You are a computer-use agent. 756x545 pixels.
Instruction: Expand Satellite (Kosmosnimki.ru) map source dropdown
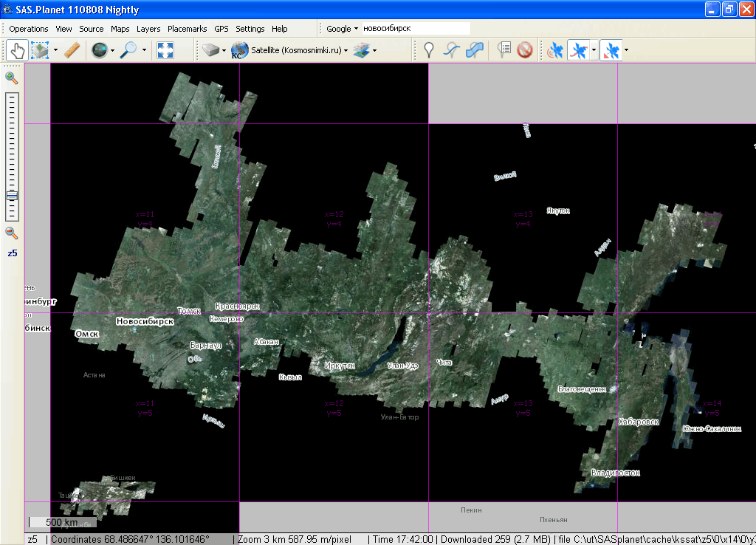[345, 50]
